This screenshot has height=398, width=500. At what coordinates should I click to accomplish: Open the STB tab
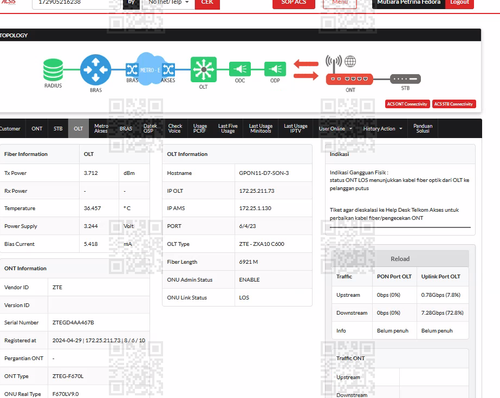pyautogui.click(x=58, y=129)
